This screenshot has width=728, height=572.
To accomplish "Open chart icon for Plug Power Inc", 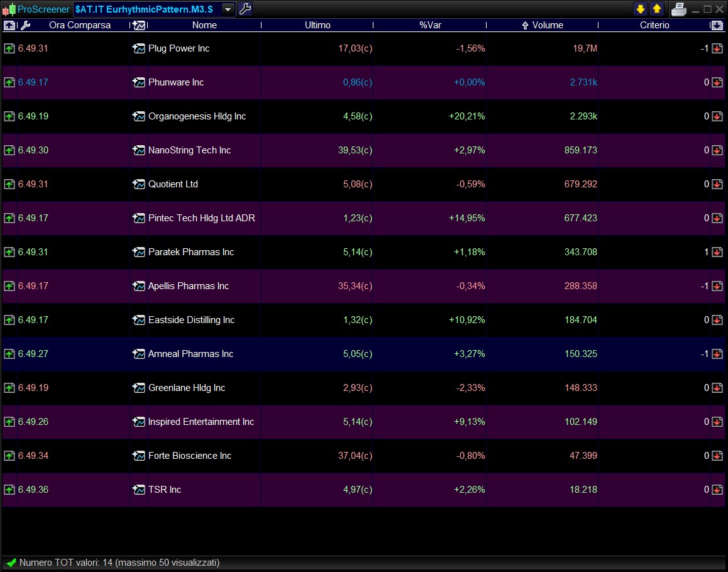I will pyautogui.click(x=138, y=48).
